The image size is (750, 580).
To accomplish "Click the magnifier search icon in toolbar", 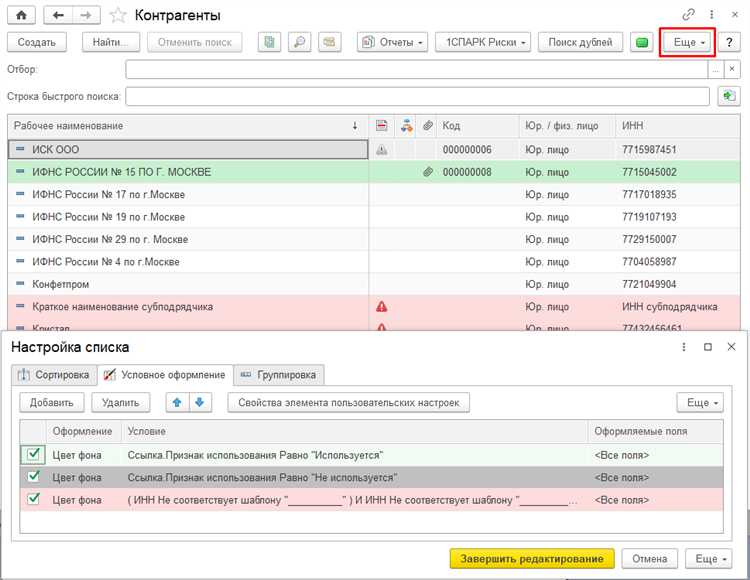I will (x=298, y=42).
